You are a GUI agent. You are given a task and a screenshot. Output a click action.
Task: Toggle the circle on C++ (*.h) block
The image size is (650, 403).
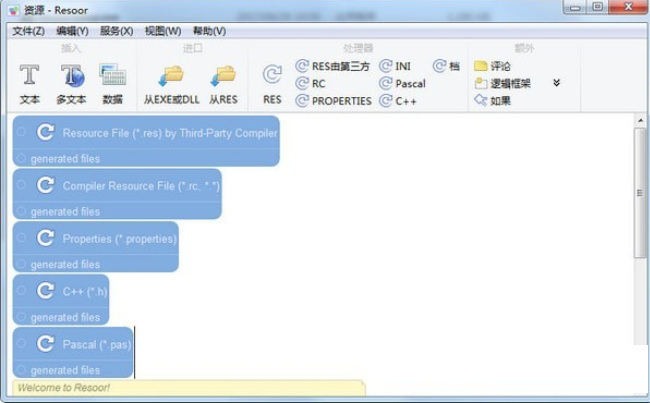click(22, 291)
